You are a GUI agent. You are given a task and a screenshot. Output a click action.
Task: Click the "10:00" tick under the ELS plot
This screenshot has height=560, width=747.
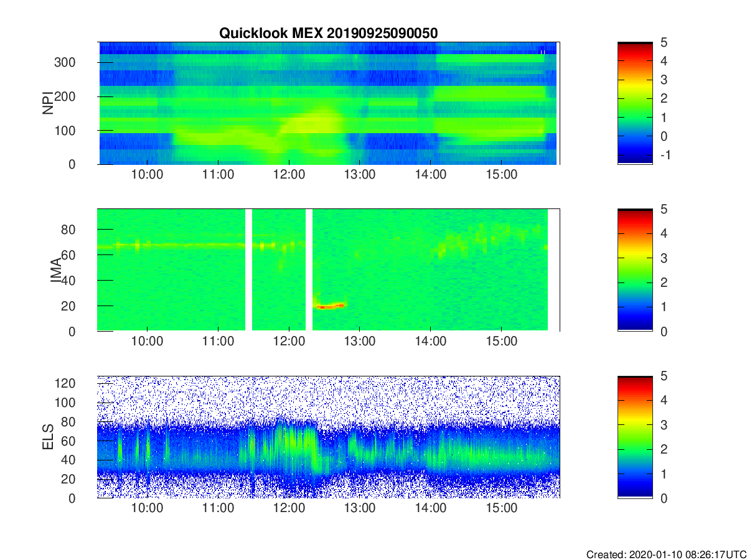click(x=148, y=508)
